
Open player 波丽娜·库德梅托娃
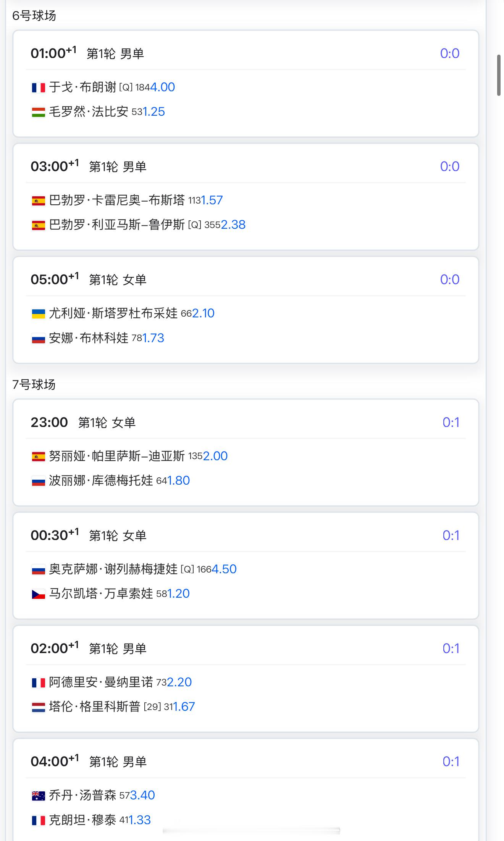(x=101, y=480)
